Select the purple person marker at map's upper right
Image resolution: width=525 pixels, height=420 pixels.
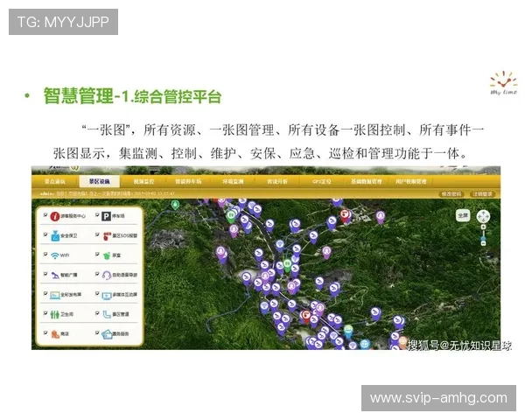[x=381, y=217]
